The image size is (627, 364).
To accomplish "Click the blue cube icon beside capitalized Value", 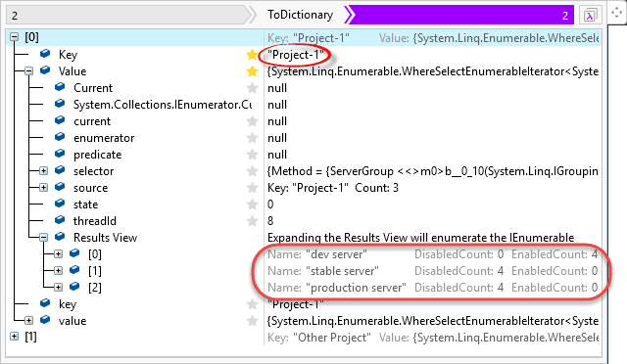I will click(x=45, y=70).
